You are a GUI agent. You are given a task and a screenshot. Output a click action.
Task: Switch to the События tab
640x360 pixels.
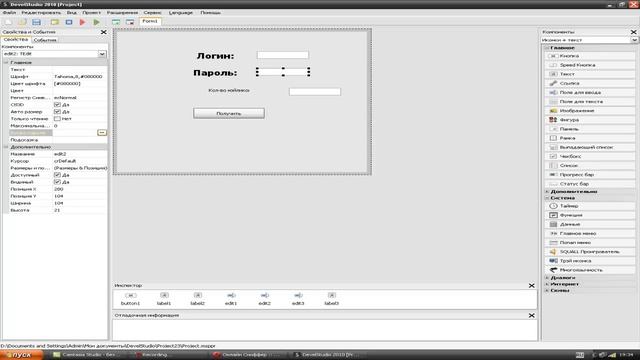tap(45, 40)
